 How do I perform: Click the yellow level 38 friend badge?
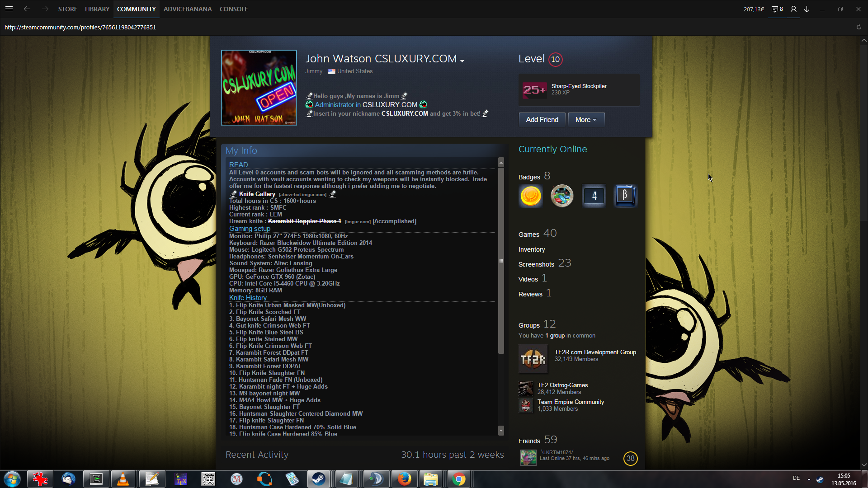coord(630,458)
